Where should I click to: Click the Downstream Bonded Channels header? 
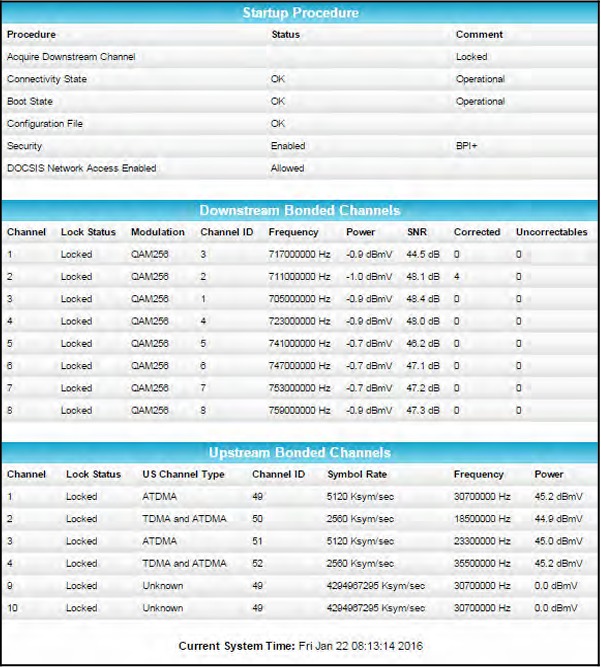point(300,210)
